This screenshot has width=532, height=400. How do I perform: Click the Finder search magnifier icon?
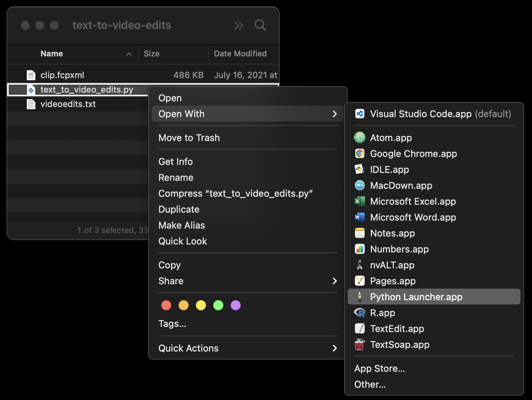pos(260,25)
